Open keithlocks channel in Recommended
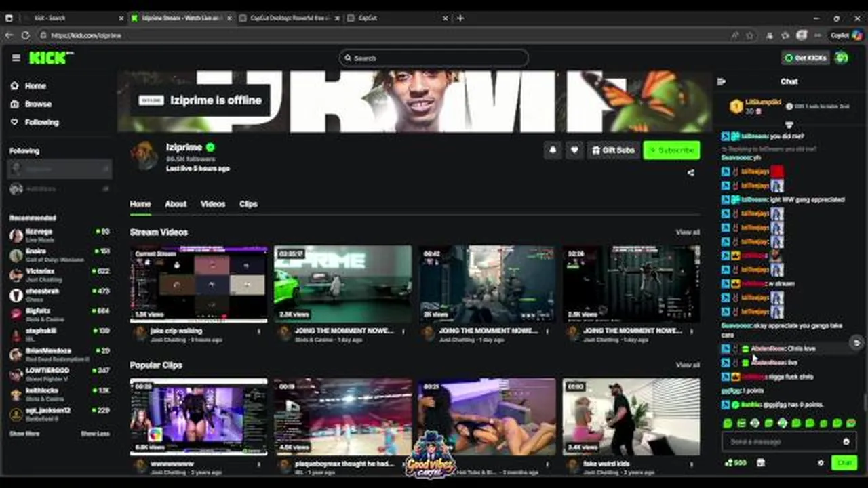The width and height of the screenshot is (868, 488). coord(60,394)
